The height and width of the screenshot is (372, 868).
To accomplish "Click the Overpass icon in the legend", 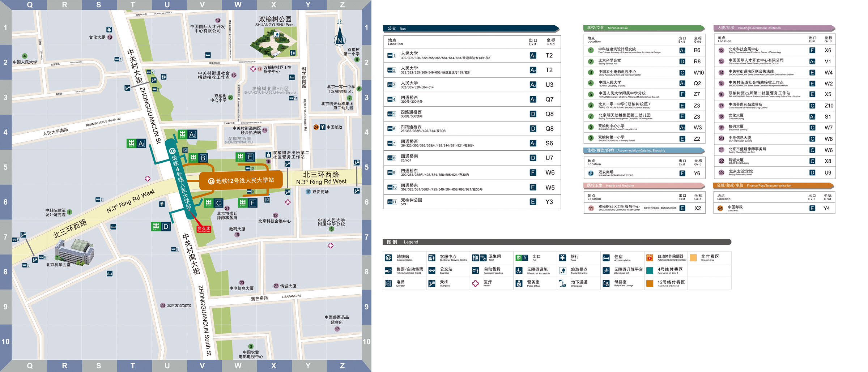I will click(x=432, y=283).
